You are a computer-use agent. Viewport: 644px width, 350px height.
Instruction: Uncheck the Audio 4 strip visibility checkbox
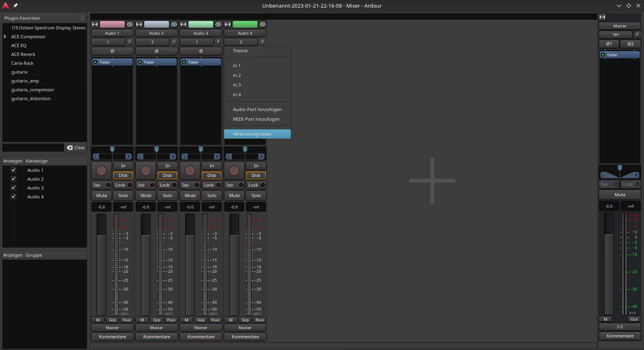click(14, 197)
